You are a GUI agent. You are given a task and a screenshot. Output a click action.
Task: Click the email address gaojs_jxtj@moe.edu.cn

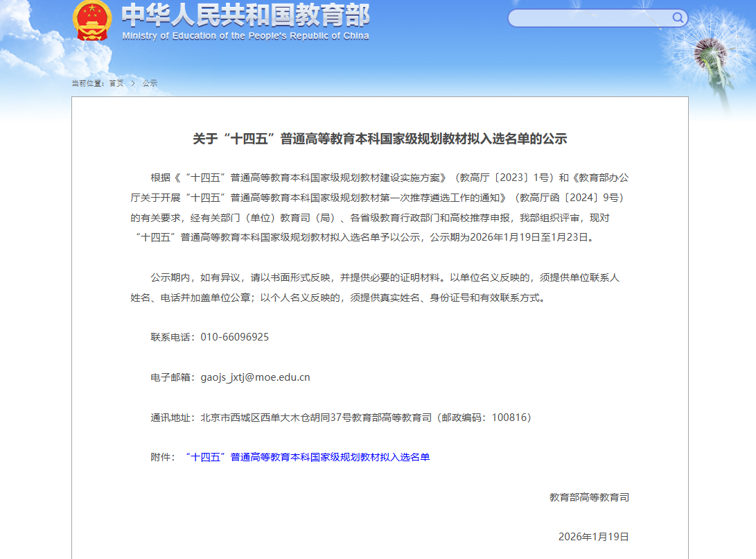click(x=255, y=377)
